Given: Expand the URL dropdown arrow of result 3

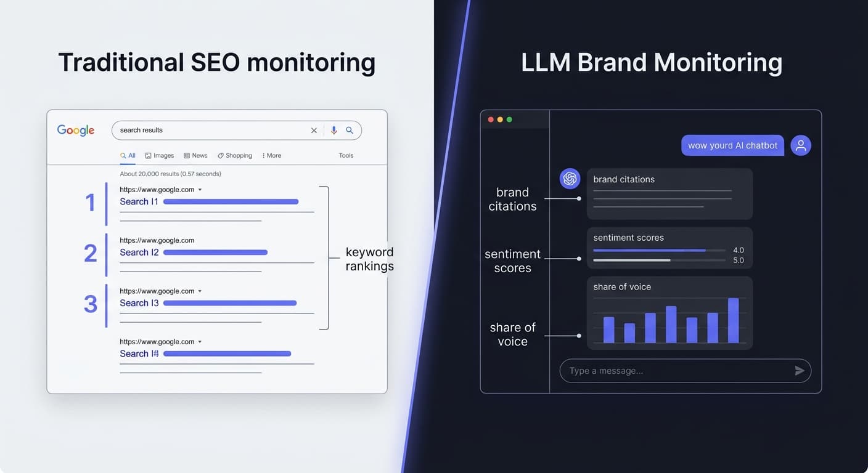Looking at the screenshot, I should [200, 291].
